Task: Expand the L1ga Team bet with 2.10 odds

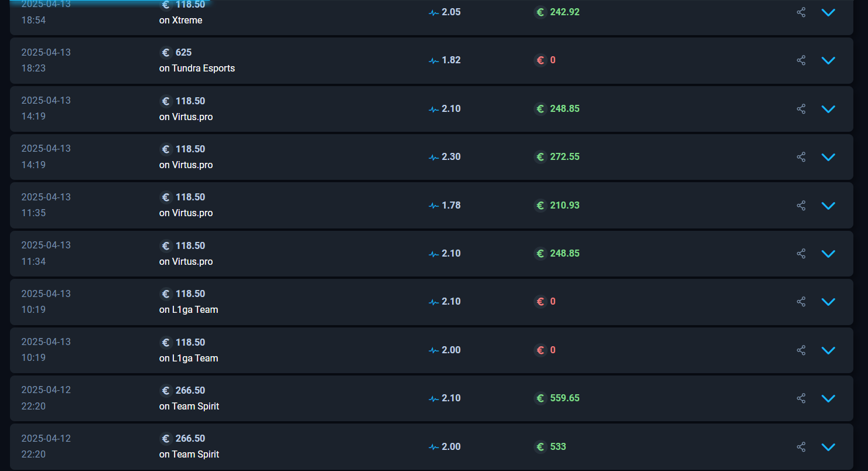Action: tap(828, 302)
